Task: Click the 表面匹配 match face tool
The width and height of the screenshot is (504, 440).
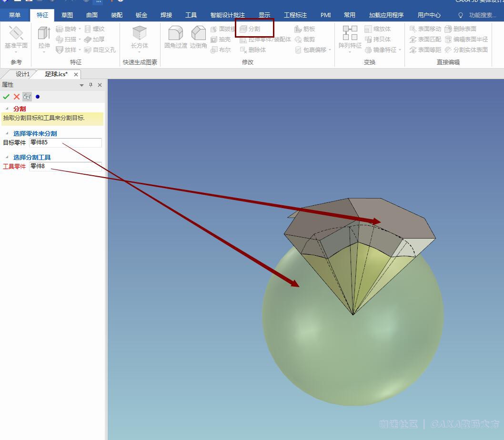Action: pyautogui.click(x=425, y=39)
